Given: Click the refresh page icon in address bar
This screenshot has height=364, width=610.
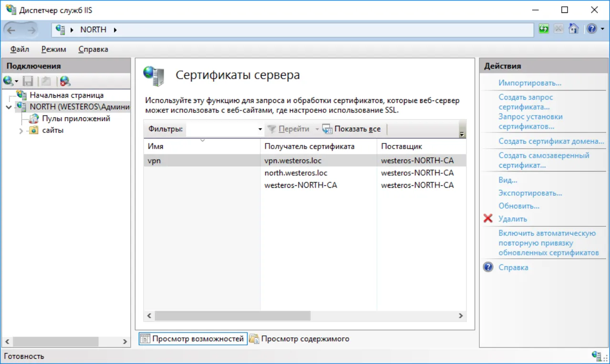Looking at the screenshot, I should pos(544,29).
